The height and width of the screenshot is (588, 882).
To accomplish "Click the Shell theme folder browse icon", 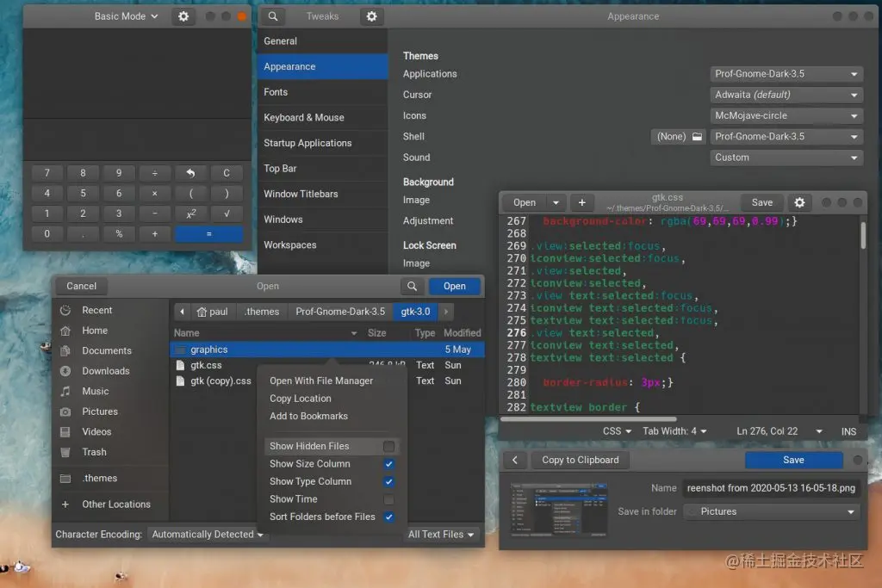I will tap(697, 137).
